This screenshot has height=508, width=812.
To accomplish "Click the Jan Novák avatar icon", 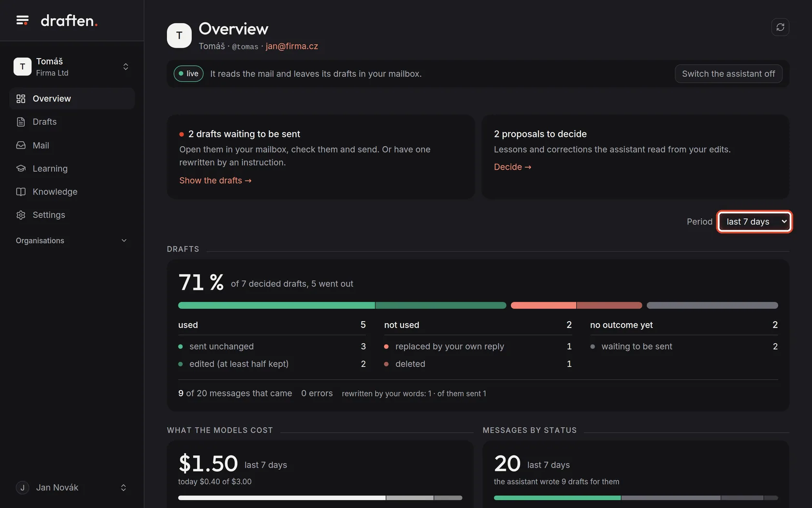I will (x=22, y=488).
